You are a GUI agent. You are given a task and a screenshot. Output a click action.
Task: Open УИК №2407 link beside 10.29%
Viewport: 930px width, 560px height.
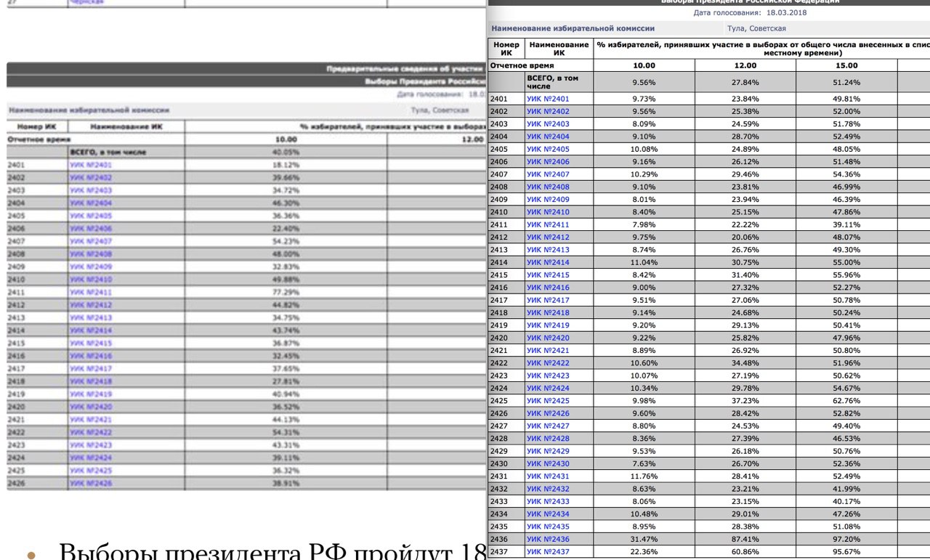548,174
